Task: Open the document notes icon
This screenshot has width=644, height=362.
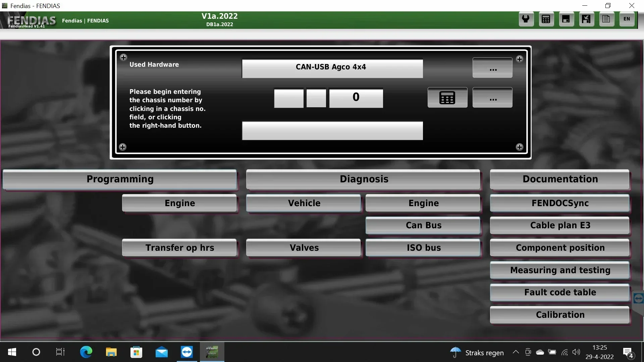Action: 606,19
